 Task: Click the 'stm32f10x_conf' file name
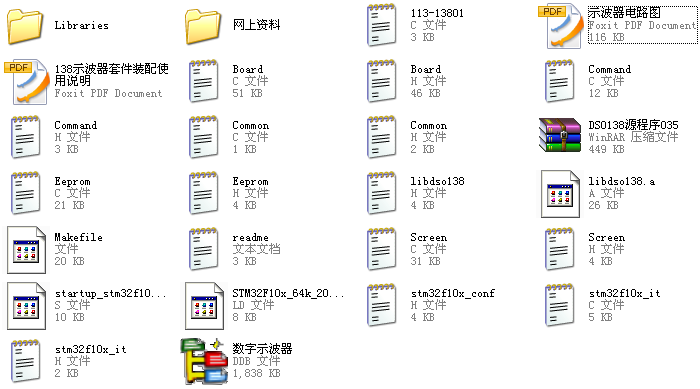pos(453,293)
